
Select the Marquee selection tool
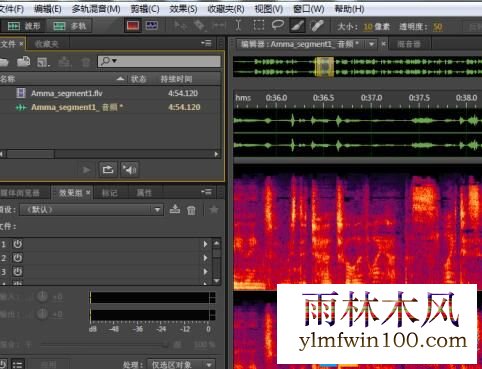pos(259,25)
